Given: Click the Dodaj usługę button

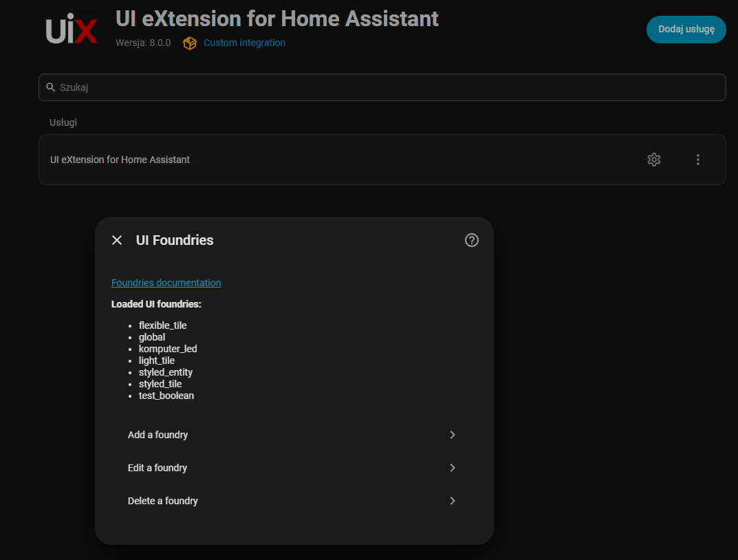Looking at the screenshot, I should [x=686, y=29].
